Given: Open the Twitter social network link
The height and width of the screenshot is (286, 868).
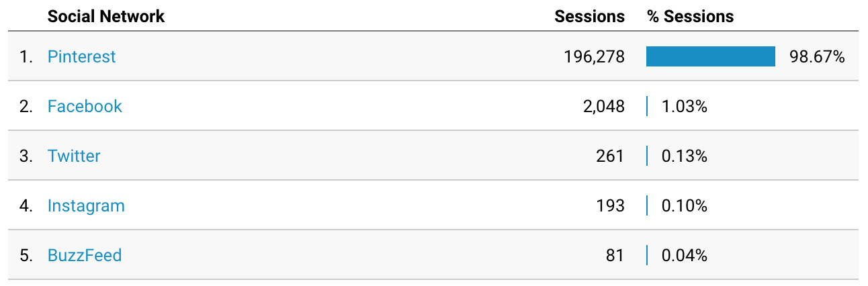Looking at the screenshot, I should [74, 156].
